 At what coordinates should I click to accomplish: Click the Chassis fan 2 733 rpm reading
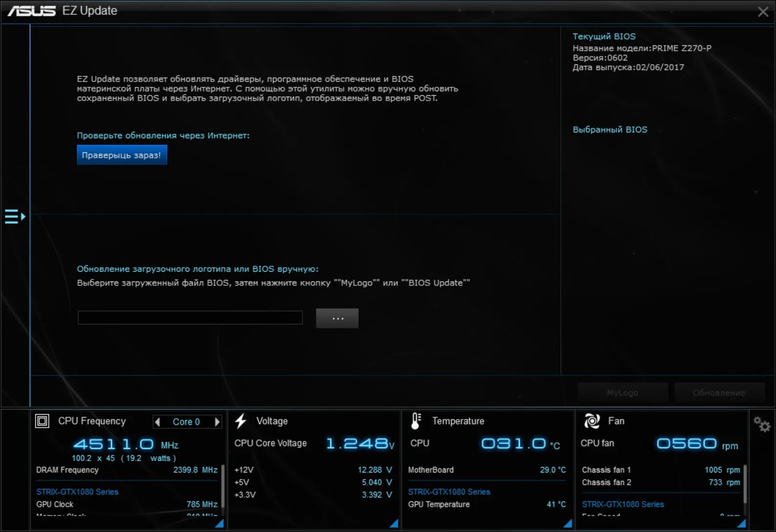point(724,482)
